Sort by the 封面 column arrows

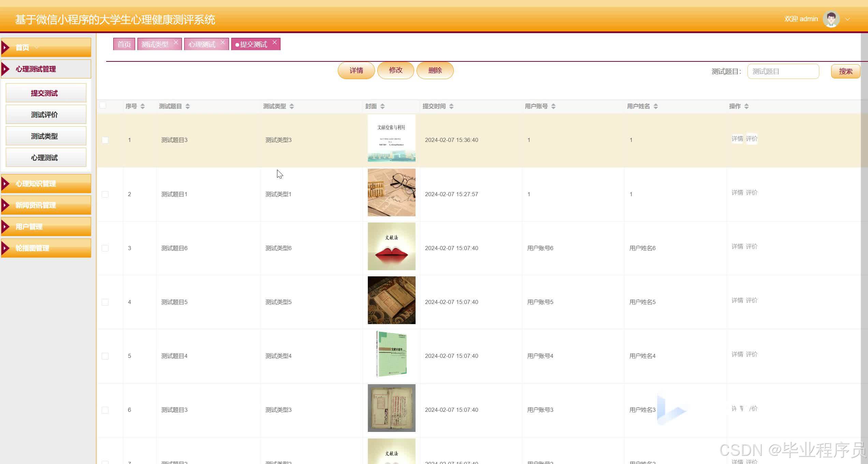[382, 106]
